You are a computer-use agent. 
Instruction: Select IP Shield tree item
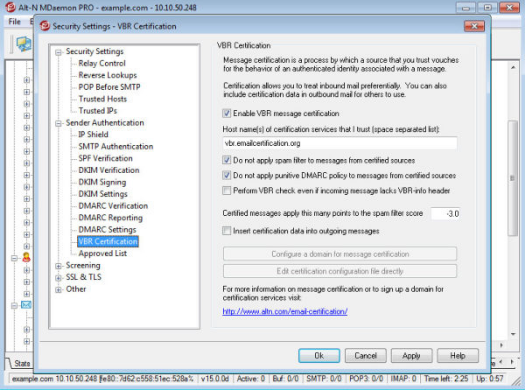point(93,134)
